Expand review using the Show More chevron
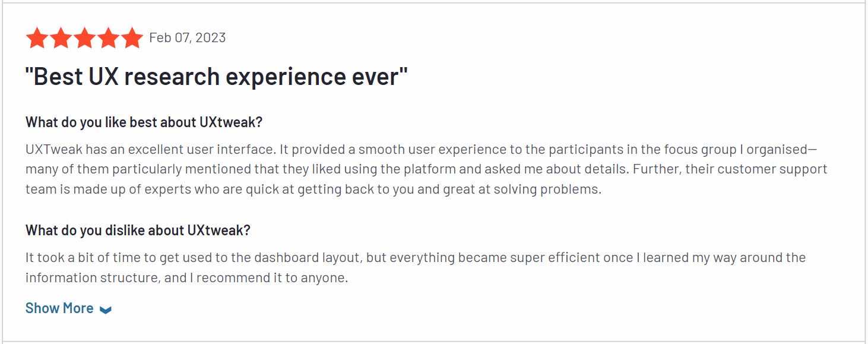The width and height of the screenshot is (868, 344). click(106, 310)
